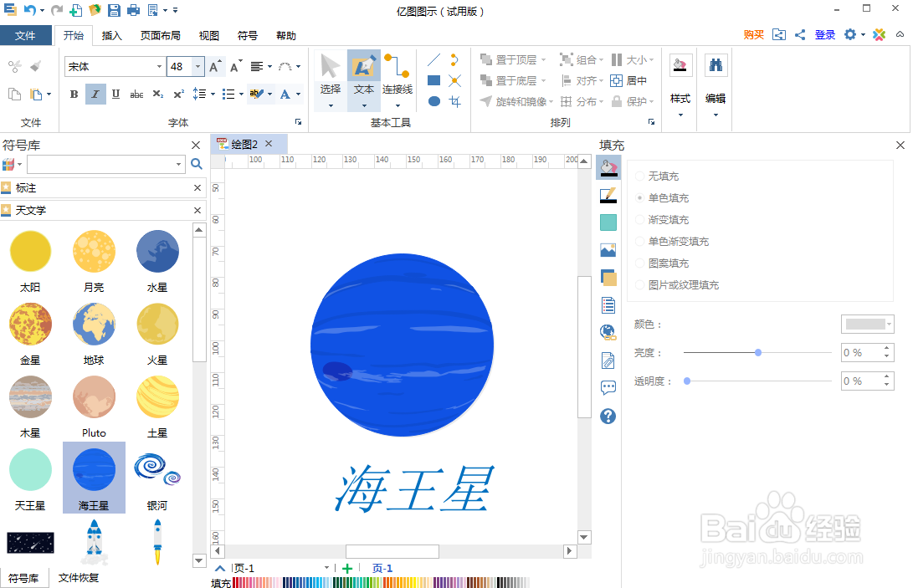Image resolution: width=913 pixels, height=588 pixels.
Task: Pick the ellipse shape tool
Action: point(433,101)
